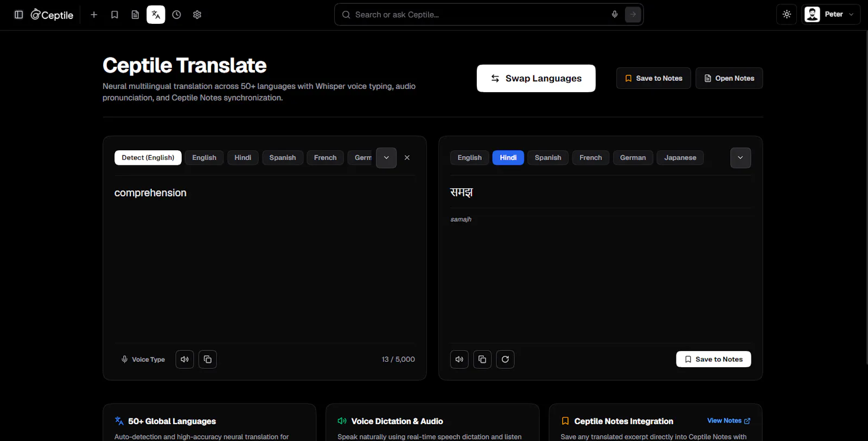Open bookmarks icon in top toolbar
The width and height of the screenshot is (868, 441).
(114, 15)
